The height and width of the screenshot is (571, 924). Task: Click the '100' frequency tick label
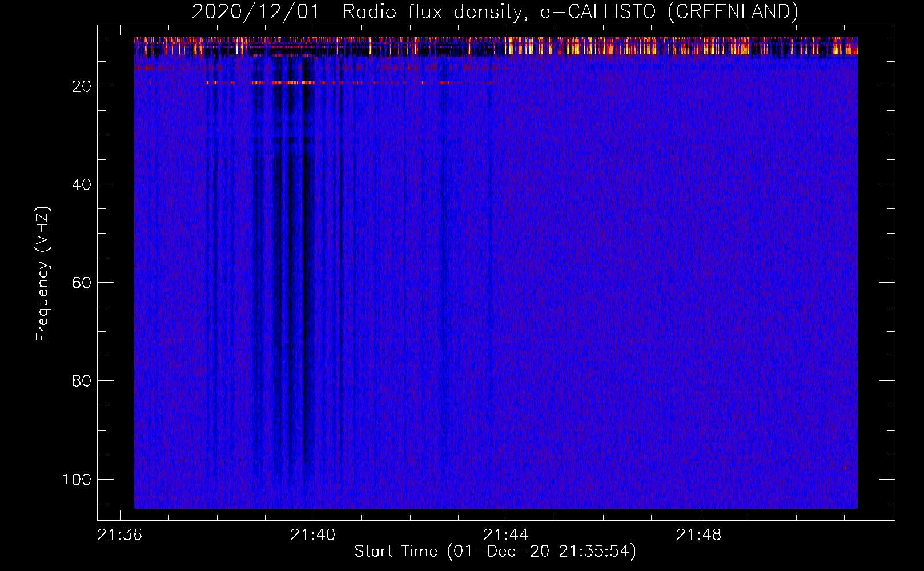coord(77,479)
